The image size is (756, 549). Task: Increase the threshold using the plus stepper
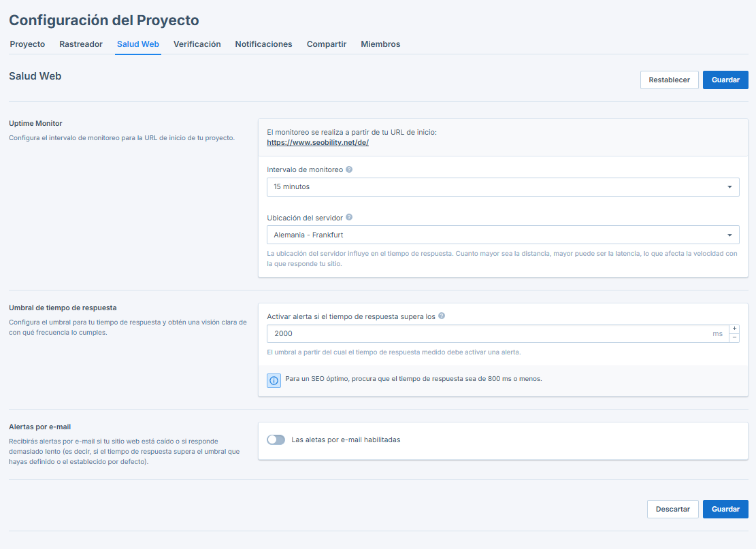[735, 329]
